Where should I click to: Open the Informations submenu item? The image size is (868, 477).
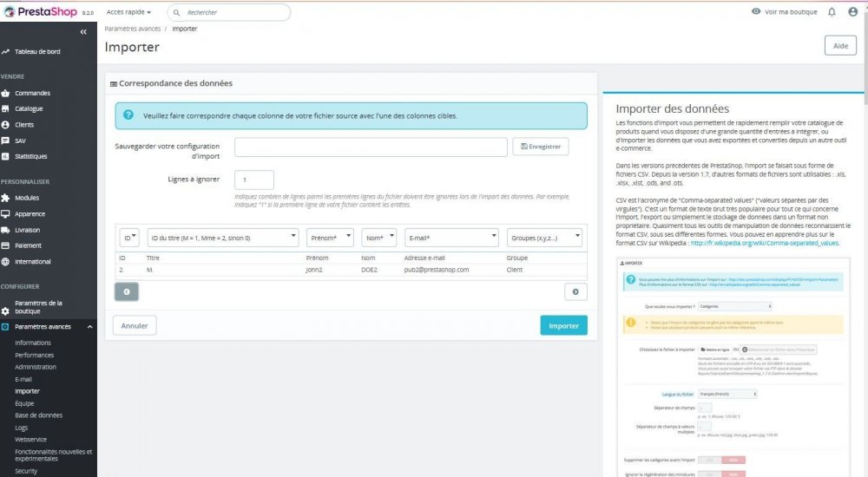click(x=33, y=343)
